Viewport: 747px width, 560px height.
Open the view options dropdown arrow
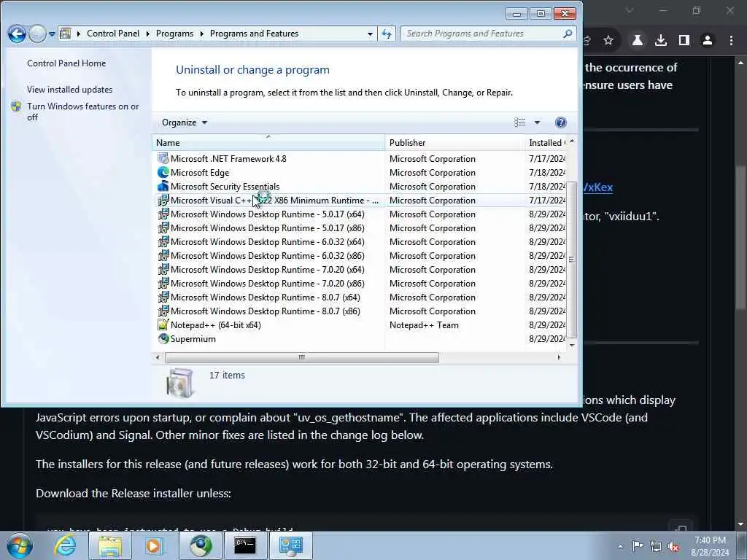[537, 122]
